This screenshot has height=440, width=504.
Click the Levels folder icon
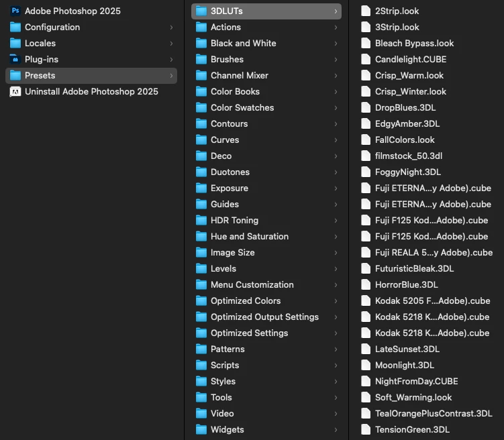[x=201, y=269]
